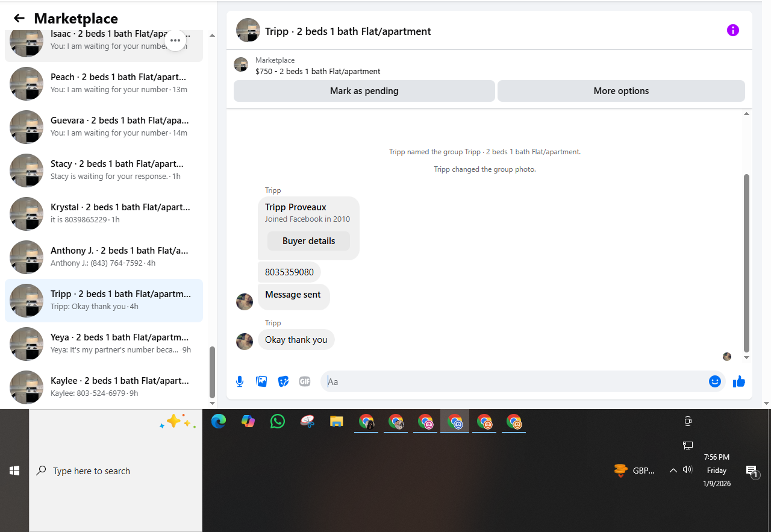Viewport: 771px width, 532px height.
Task: Open Anthony J.'s apartment conversation
Action: click(x=104, y=257)
